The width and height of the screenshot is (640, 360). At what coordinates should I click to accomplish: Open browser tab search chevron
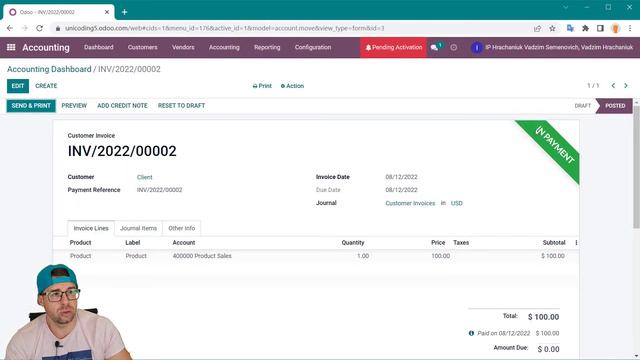566,7
